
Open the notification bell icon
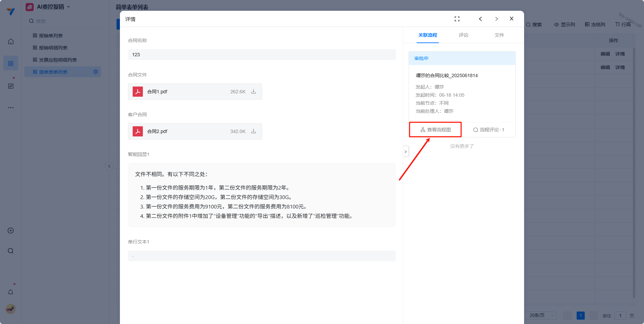tap(11, 292)
